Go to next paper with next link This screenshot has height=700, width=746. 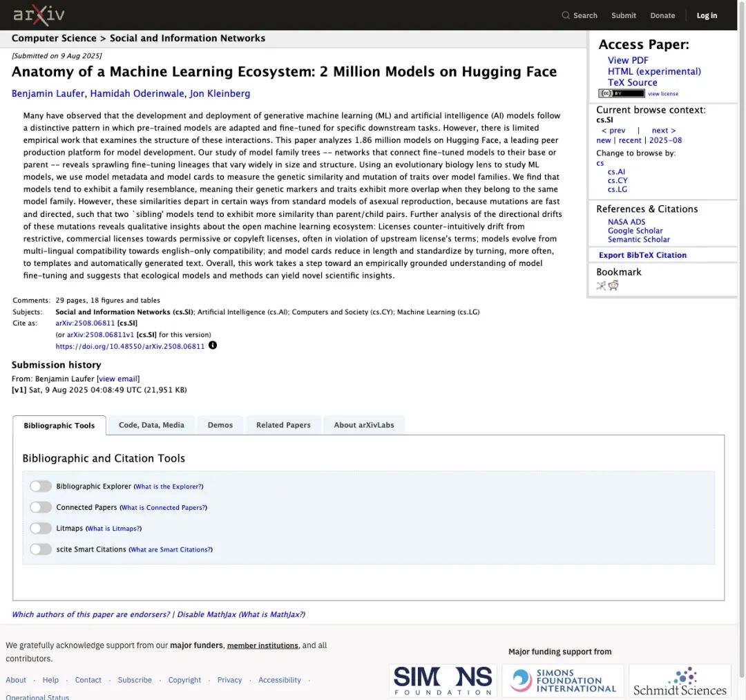point(664,131)
